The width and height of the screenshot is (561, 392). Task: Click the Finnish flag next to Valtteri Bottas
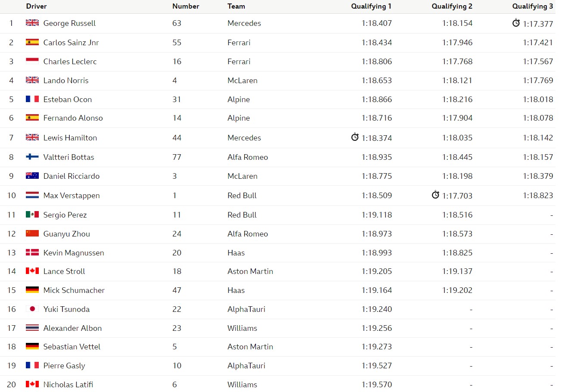point(32,157)
